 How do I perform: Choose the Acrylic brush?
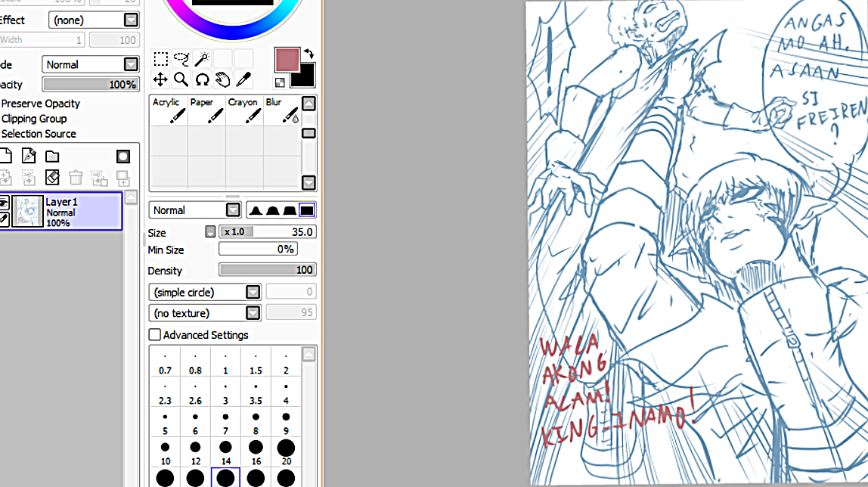(x=169, y=110)
